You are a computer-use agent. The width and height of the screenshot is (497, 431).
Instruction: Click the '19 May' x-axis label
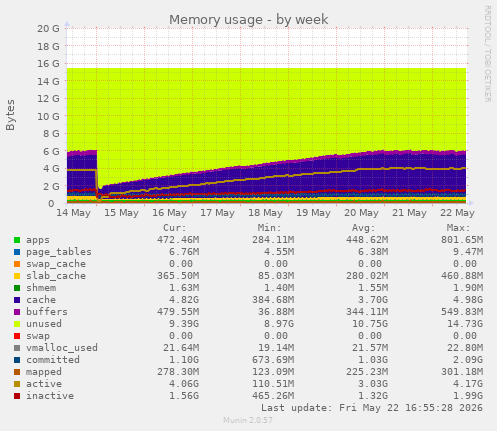click(313, 213)
